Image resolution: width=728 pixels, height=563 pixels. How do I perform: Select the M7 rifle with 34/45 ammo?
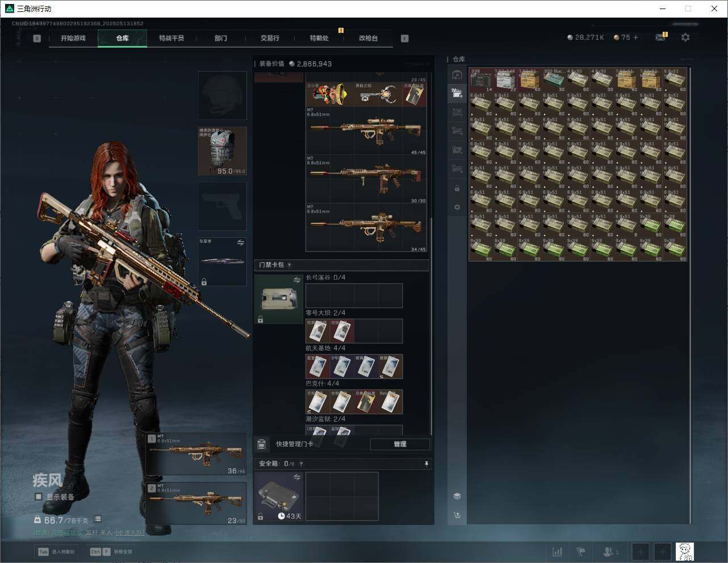366,228
